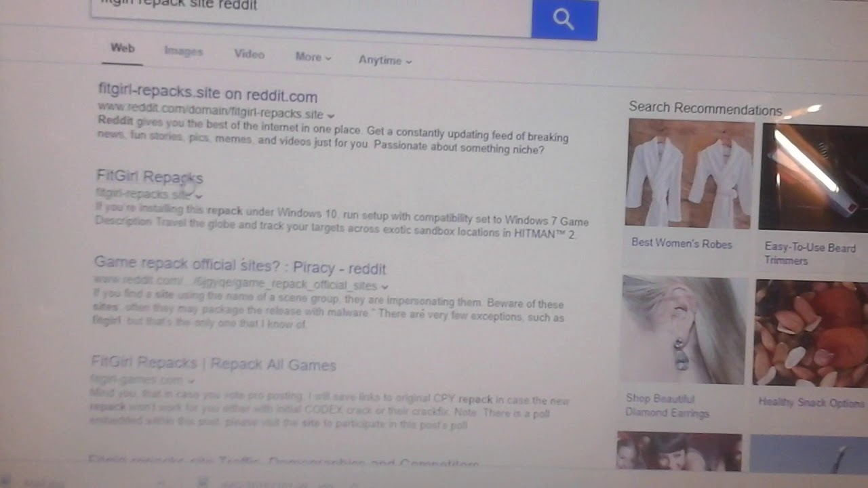The height and width of the screenshot is (488, 868).
Task: Open the white robes recommendation image
Action: pyautogui.click(x=690, y=174)
